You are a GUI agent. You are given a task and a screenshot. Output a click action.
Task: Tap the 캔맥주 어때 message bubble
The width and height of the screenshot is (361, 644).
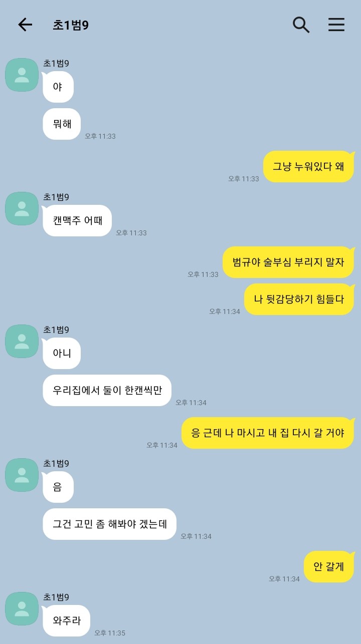[77, 220]
